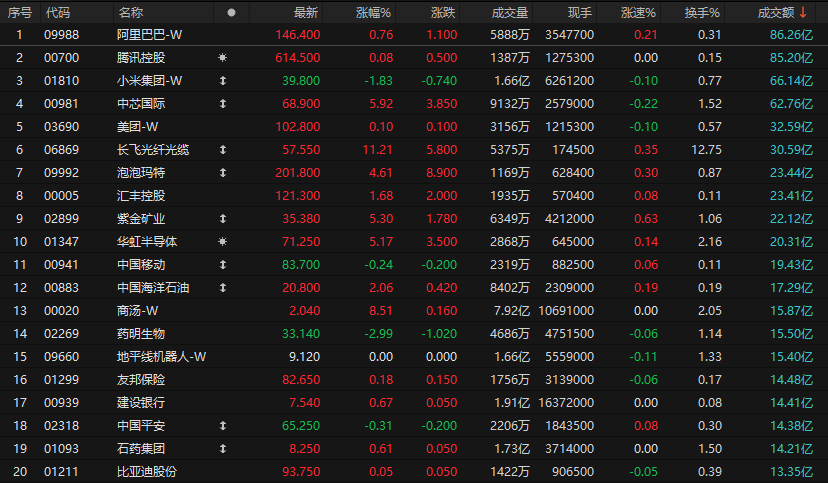Sort by the 最新 price column header
The width and height of the screenshot is (828, 483).
pyautogui.click(x=306, y=13)
